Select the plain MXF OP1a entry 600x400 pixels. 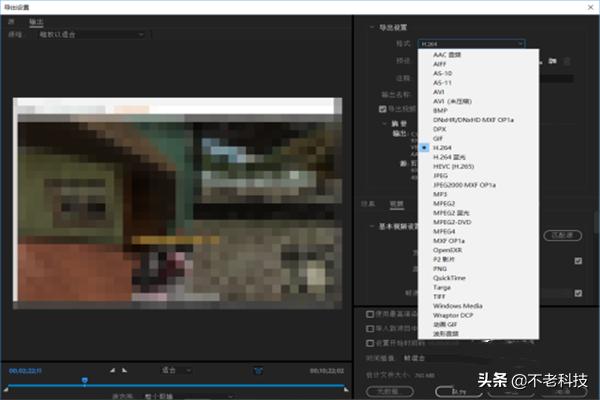click(x=448, y=241)
